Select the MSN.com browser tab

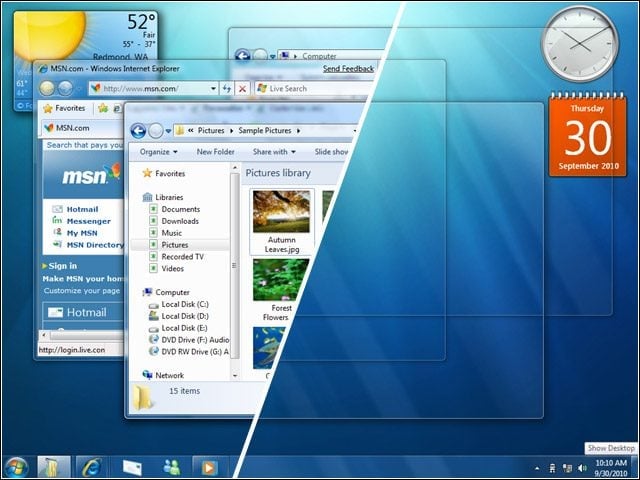click(x=82, y=128)
